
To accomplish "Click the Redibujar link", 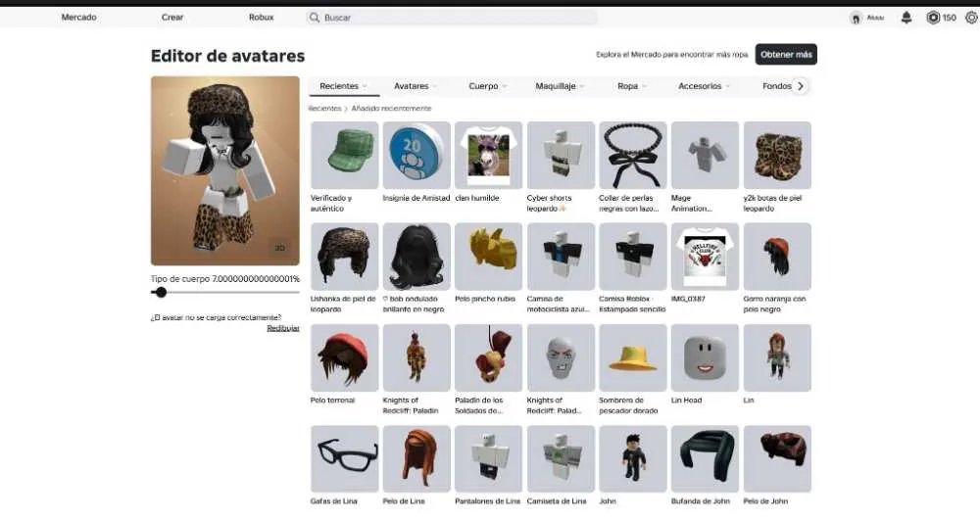I will point(283,328).
